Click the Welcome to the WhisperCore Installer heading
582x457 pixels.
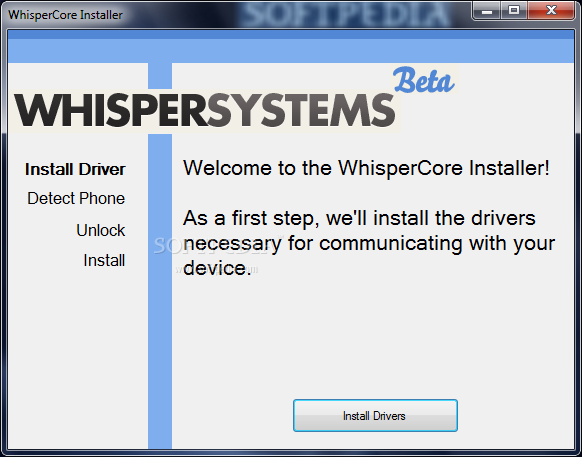click(366, 168)
